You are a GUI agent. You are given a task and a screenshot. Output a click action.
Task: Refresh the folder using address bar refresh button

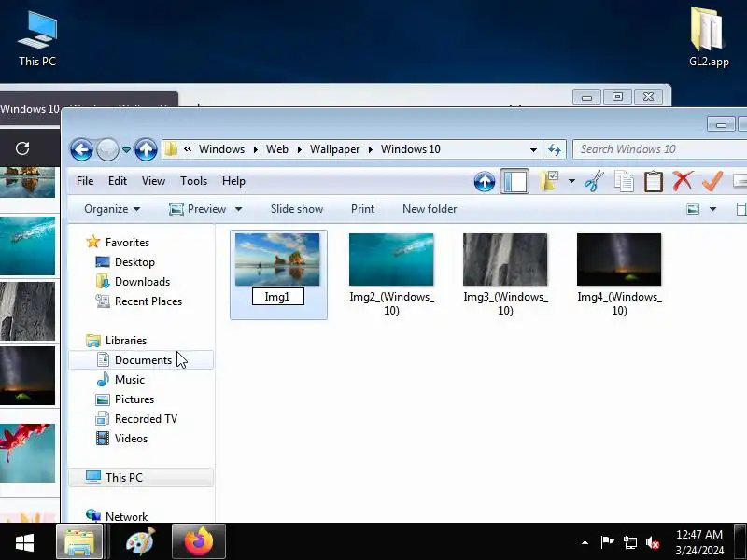(555, 149)
